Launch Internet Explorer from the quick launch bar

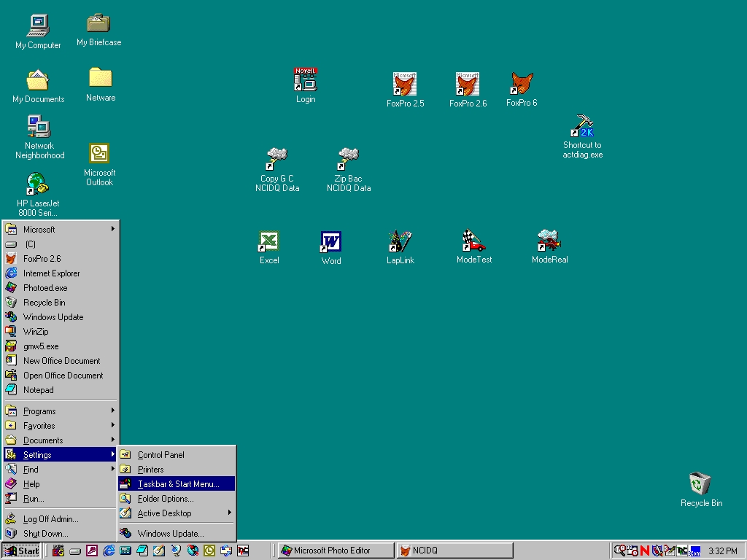click(x=109, y=551)
